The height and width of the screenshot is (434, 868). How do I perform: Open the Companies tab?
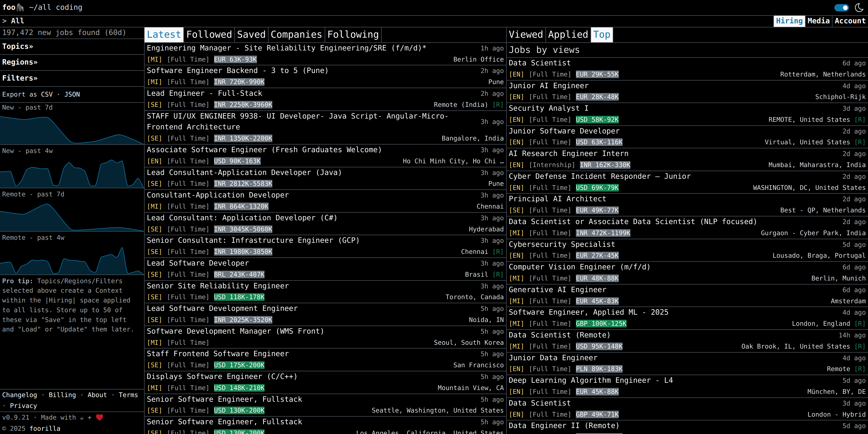[296, 34]
